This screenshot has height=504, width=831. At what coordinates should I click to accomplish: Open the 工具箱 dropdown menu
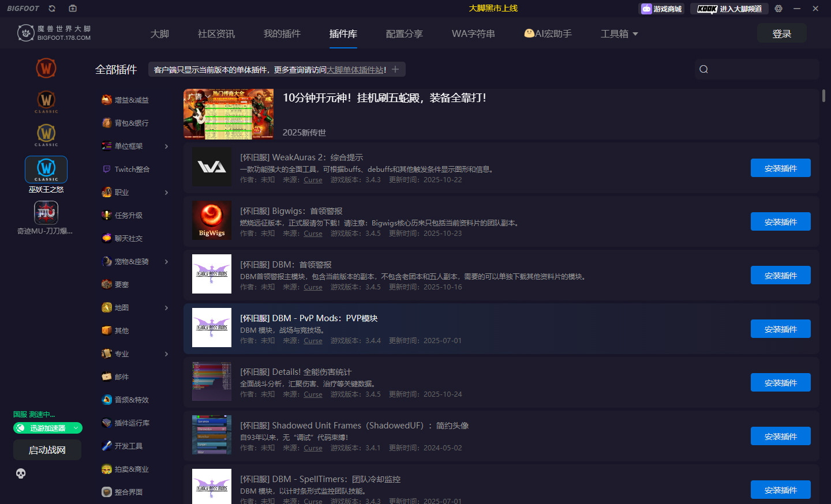(619, 34)
